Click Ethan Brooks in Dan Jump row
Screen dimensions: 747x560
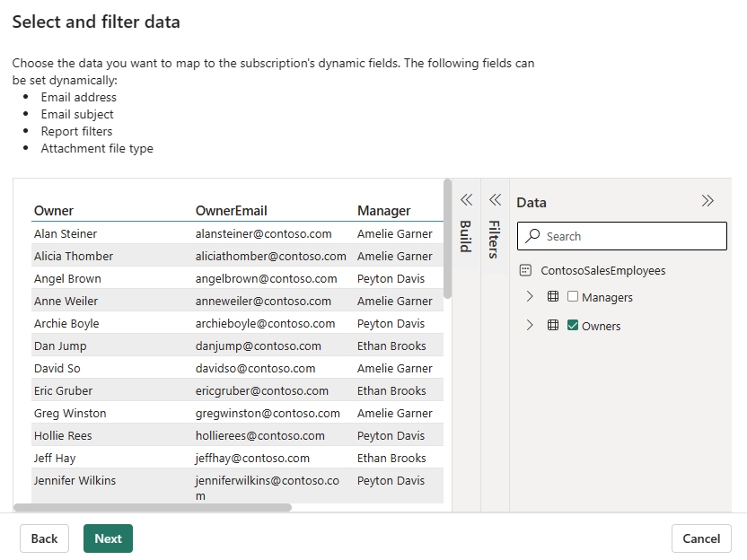pyautogui.click(x=391, y=346)
